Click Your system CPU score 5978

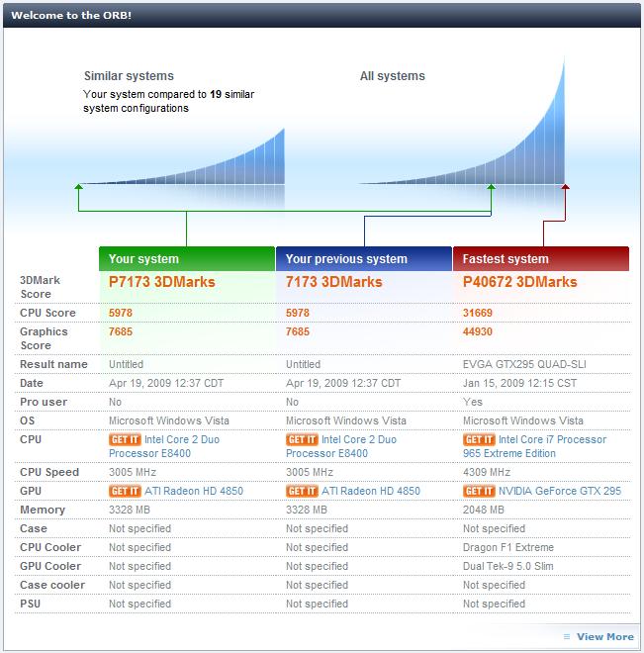point(121,313)
